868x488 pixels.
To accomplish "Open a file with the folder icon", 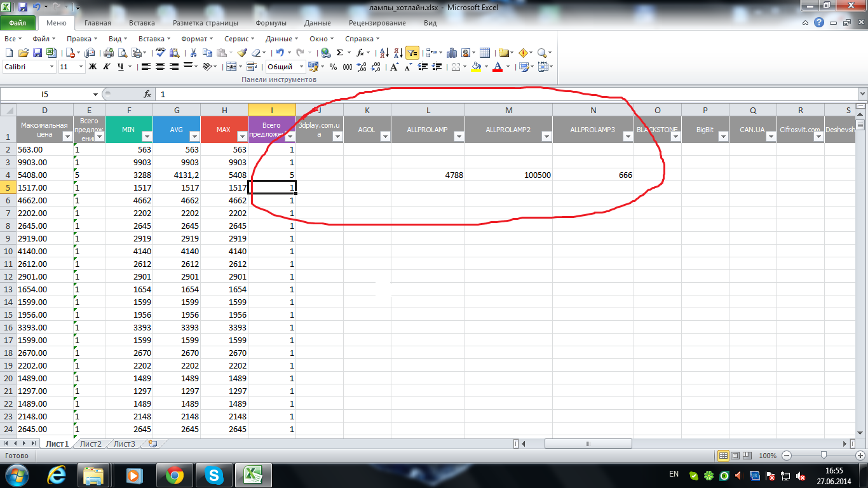I will tap(24, 53).
